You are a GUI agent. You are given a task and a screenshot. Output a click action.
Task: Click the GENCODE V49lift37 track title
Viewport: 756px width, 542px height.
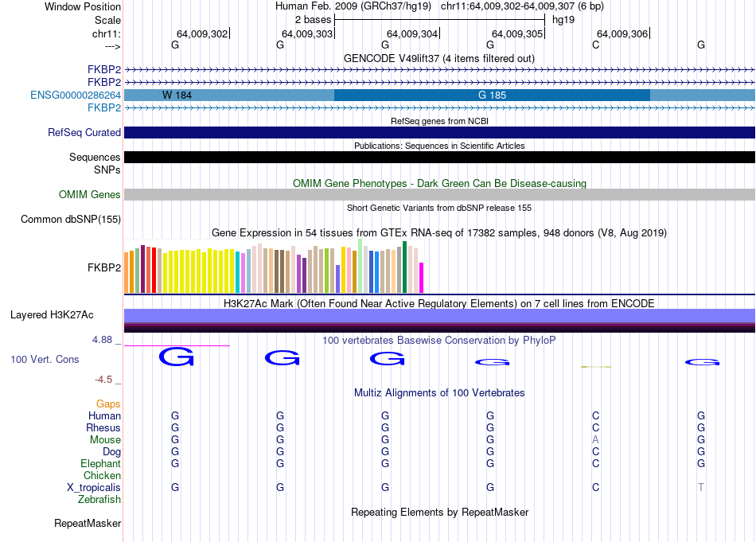pos(439,58)
